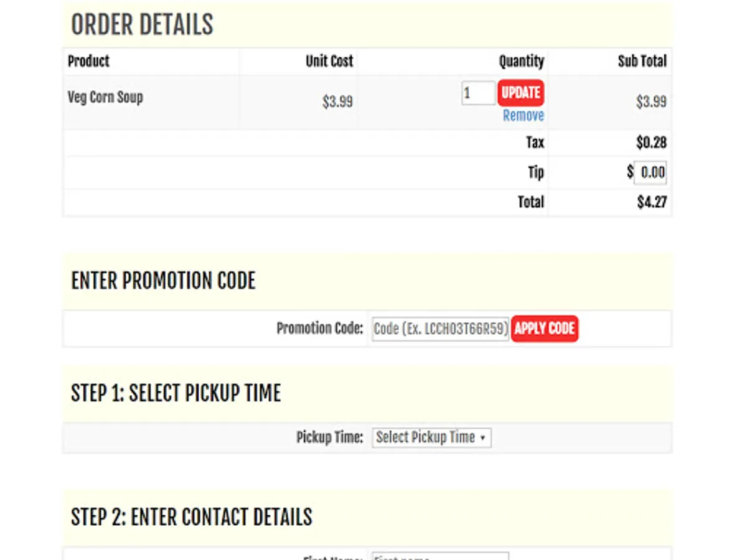This screenshot has height=560, width=747.
Task: Click the STEP 2: ENTER CONTACT DETAILS heading
Action: [x=191, y=517]
